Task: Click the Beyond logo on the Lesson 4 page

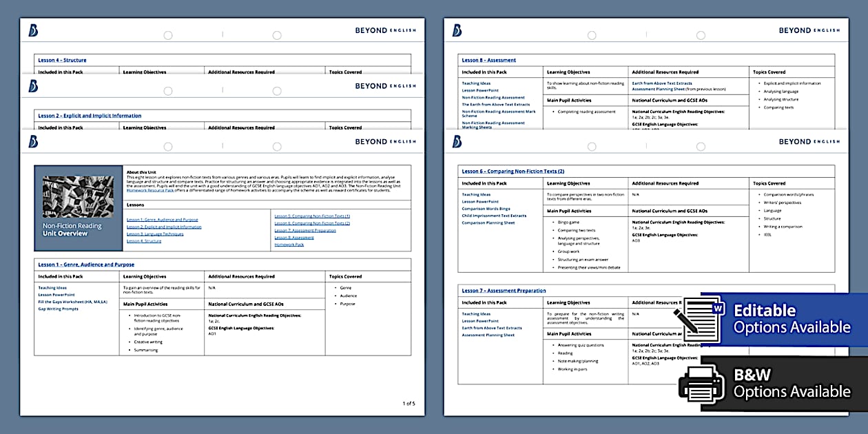Action: (33, 30)
